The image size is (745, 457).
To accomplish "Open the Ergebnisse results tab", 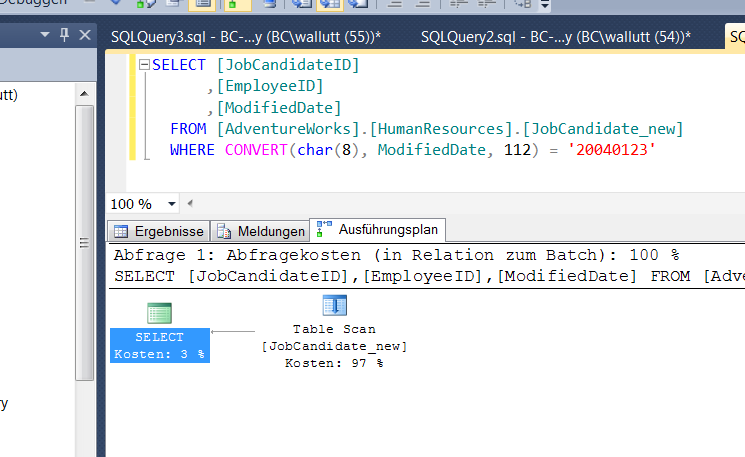I will [159, 231].
